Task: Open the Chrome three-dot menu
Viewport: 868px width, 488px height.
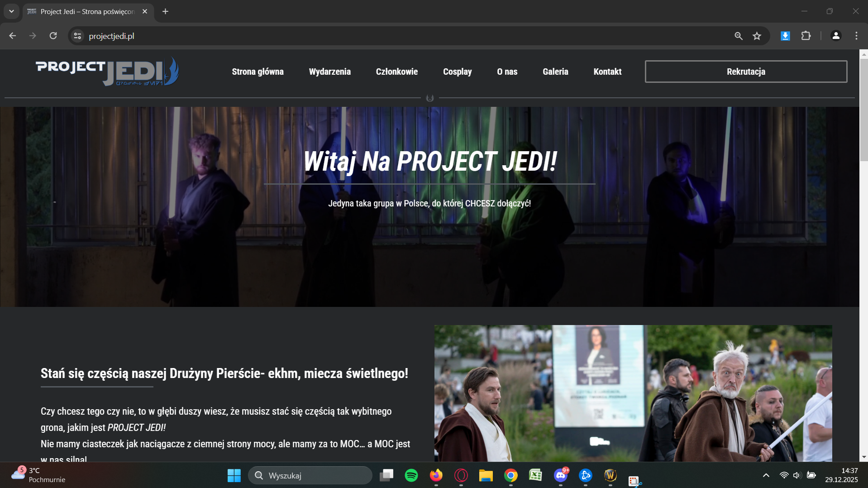Action: click(x=856, y=36)
